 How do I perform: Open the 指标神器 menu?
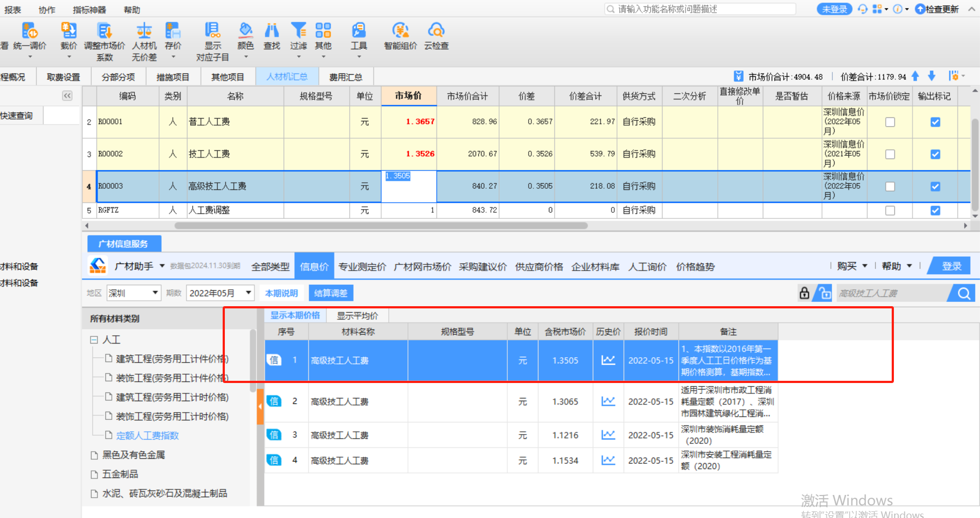(89, 10)
